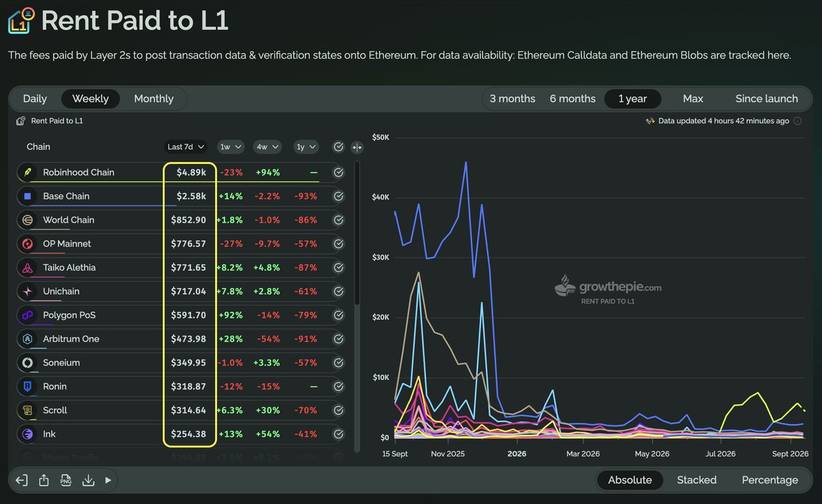Select the Max time range
Viewport: 822px width, 504px height.
click(x=693, y=99)
